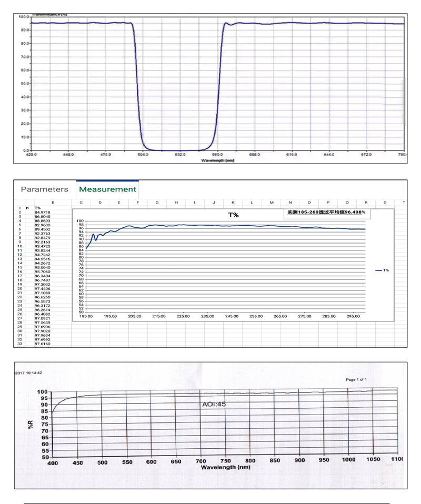Select column header S in the sheet
The height and width of the screenshot is (504, 421).
click(385, 203)
